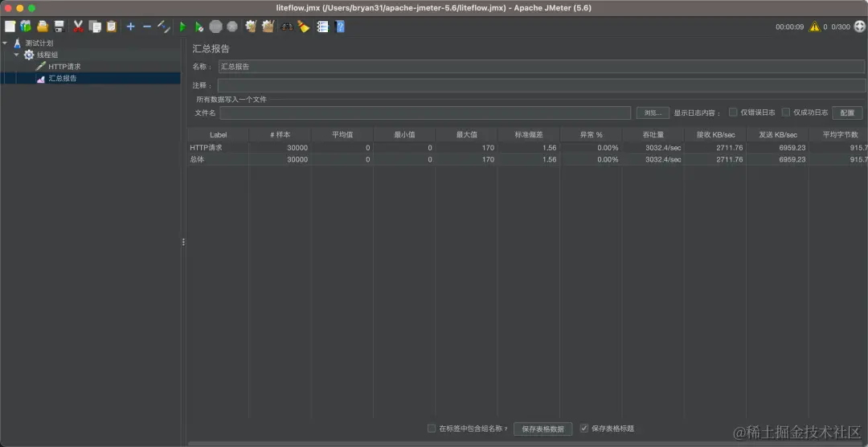The height and width of the screenshot is (447, 868).
Task: Click the horizontal scrollbar at bottom
Action: tap(527, 444)
